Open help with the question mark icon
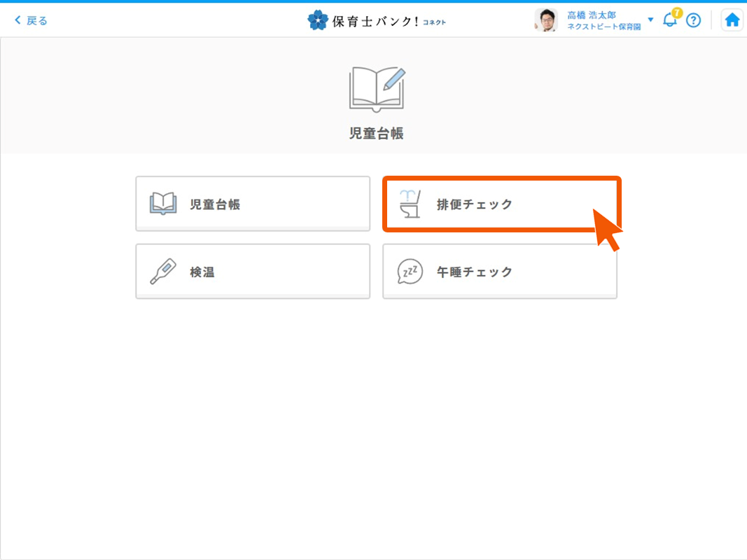 (693, 20)
